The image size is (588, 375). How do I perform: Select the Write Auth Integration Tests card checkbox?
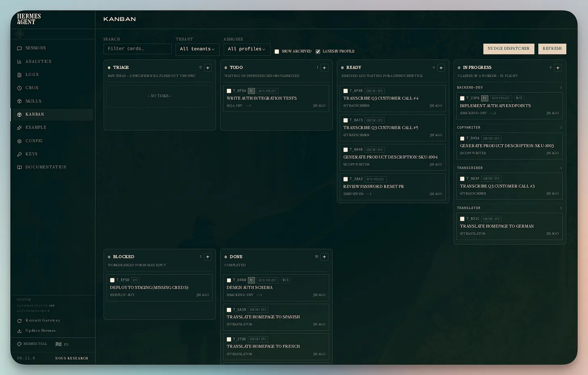coord(229,91)
